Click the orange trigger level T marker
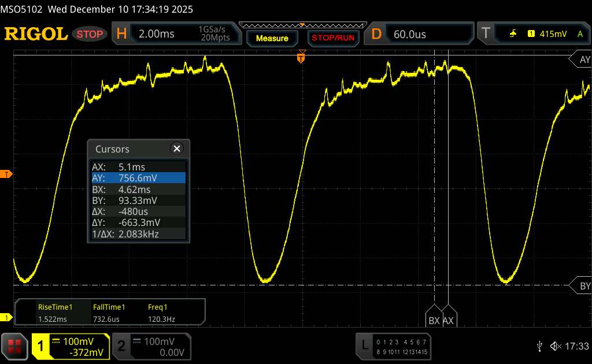The height and width of the screenshot is (364, 592). 7,174
